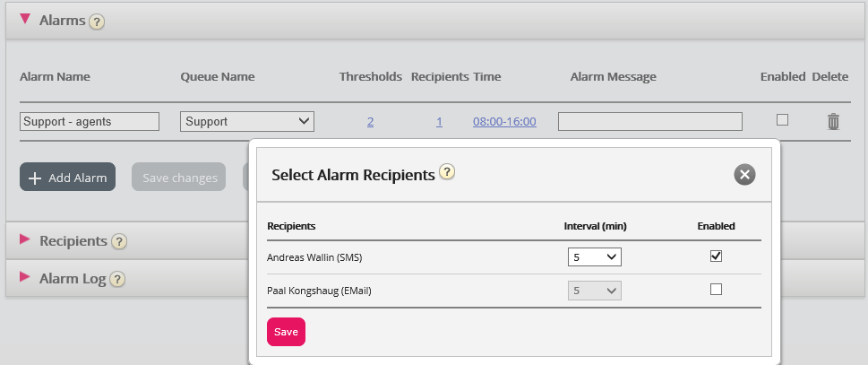This screenshot has width=868, height=365.
Task: Click the trash icon to delete alarm
Action: pyautogui.click(x=833, y=121)
